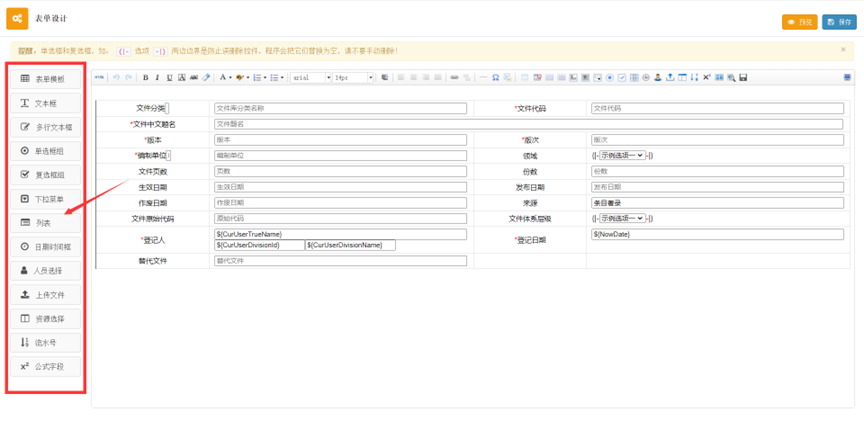864x421 pixels.
Task: Click the 流水号 sidebar button
Action: (x=45, y=343)
